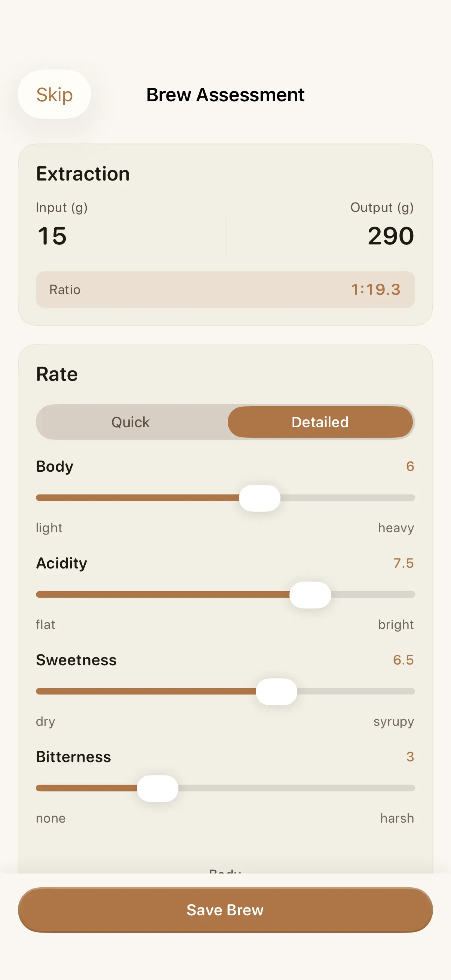
Task: Tap near the heavy end of Body slider
Action: tap(396, 497)
